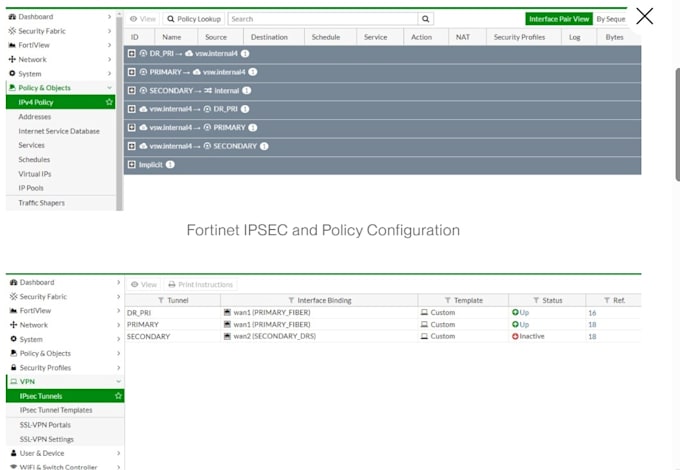The width and height of the screenshot is (680, 470).
Task: Expand the vsw.internal4 to SECONDARY policy group
Action: click(132, 146)
